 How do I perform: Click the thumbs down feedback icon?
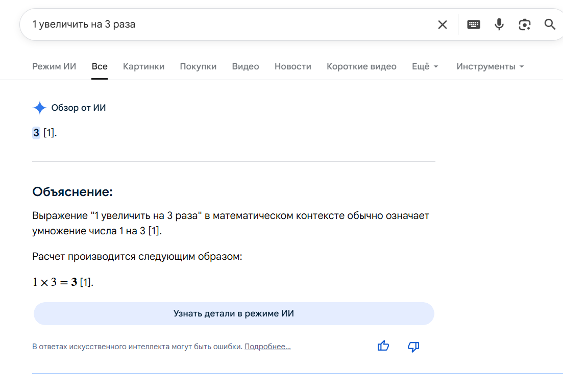point(413,347)
